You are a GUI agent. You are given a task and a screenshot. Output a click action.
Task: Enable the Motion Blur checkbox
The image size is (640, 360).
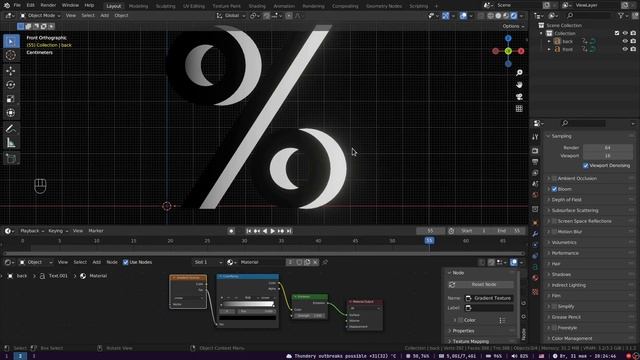pos(554,231)
